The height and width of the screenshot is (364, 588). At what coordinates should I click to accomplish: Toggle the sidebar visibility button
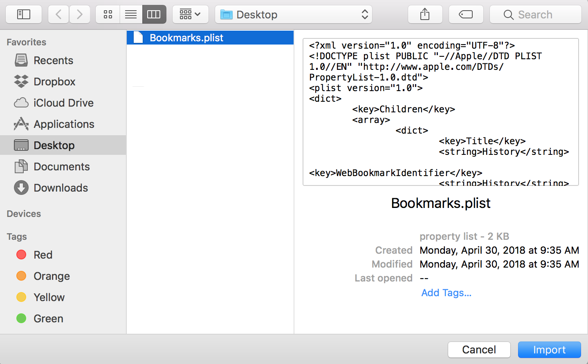point(24,15)
